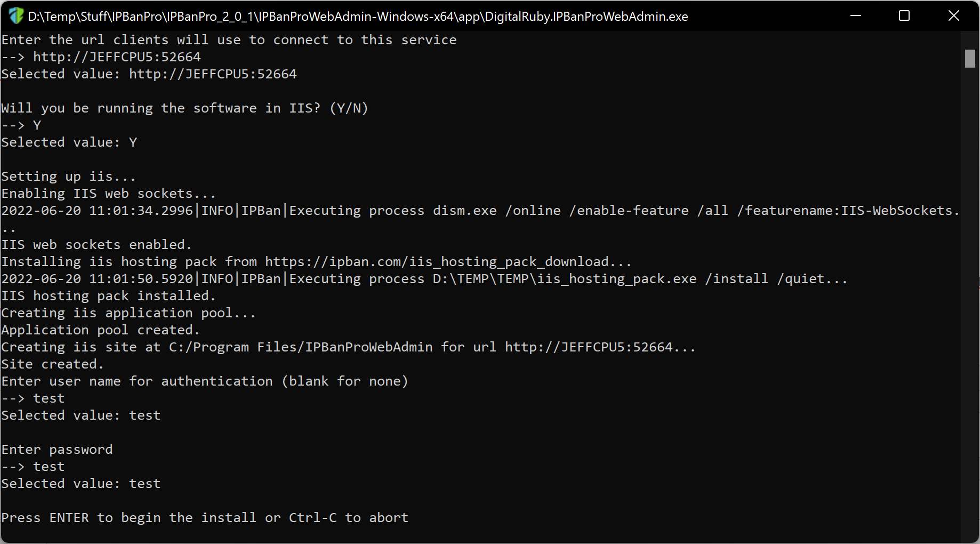Close the IPBanProWebAdmin console window

pyautogui.click(x=954, y=16)
